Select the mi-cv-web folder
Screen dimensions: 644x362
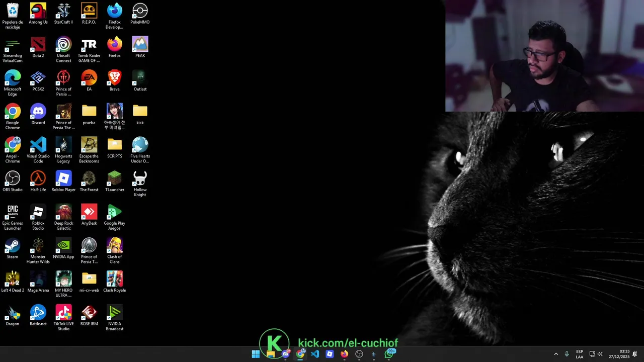(89, 282)
